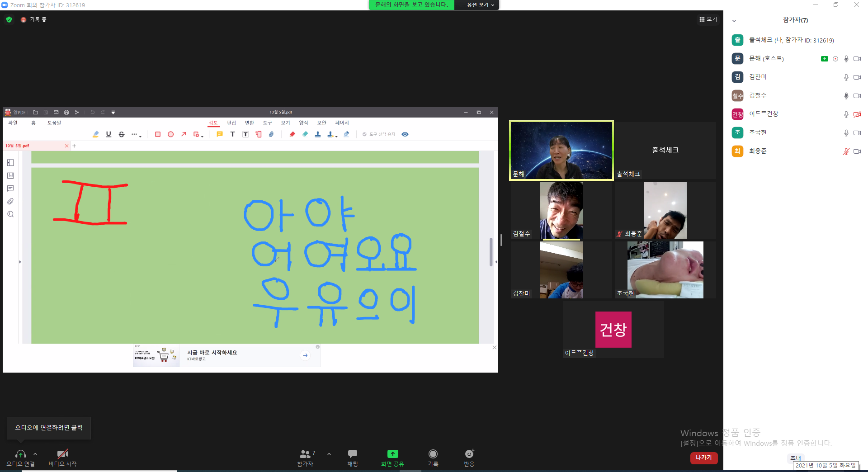Click the red 나가기 button
Image resolution: width=868 pixels, height=472 pixels.
(x=703, y=458)
